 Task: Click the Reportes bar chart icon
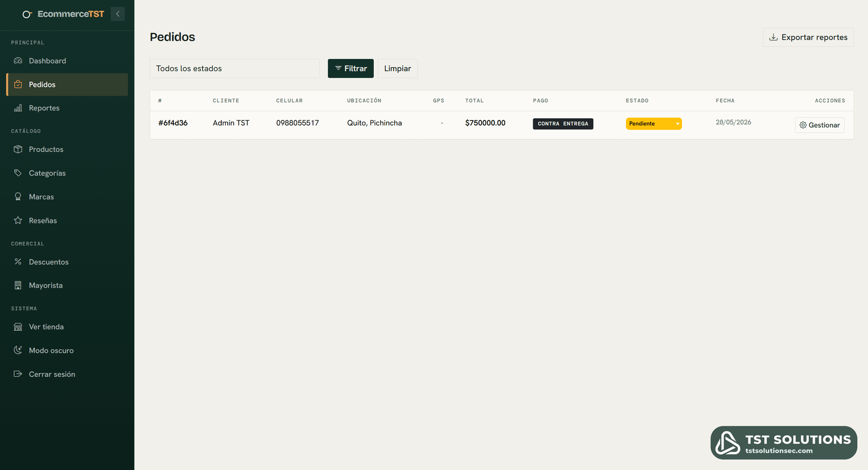point(18,108)
